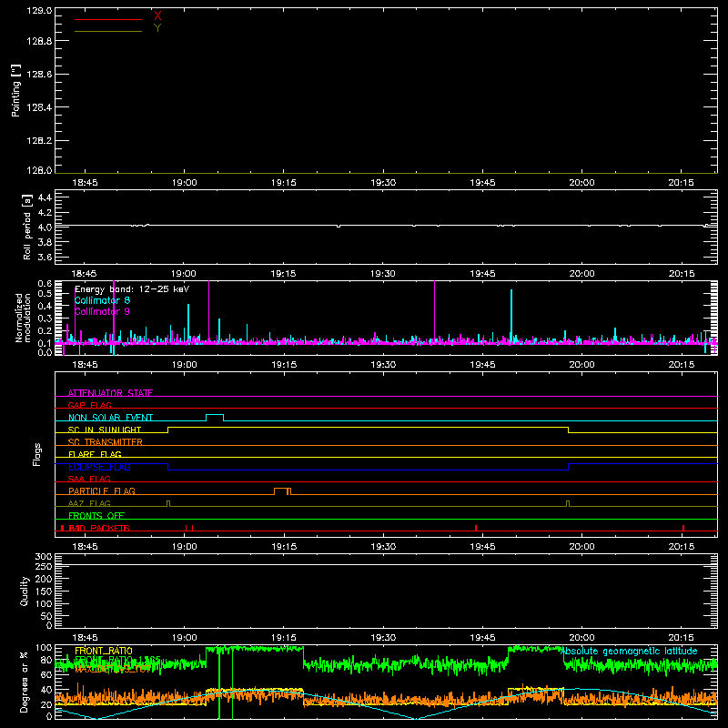Viewport: 728px width, 728px height.
Task: Click the 'Degrees or %' axis title
Action: 25,682
